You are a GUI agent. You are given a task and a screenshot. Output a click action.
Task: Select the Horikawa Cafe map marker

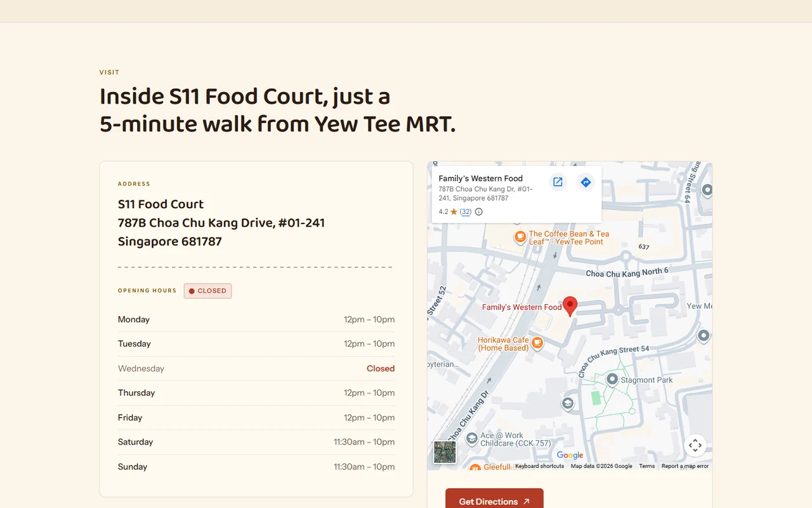537,344
